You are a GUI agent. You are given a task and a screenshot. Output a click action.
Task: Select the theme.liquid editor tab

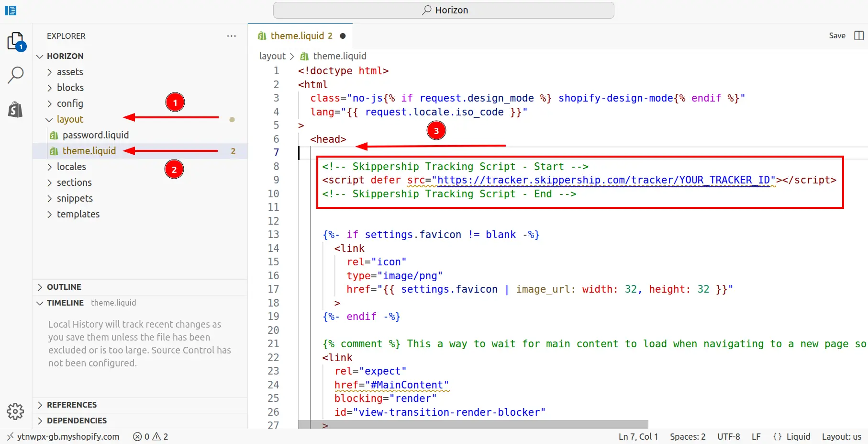(x=297, y=36)
